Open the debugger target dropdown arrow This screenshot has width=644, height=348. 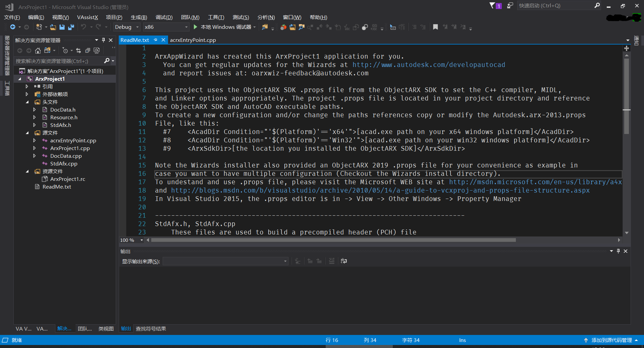point(255,27)
